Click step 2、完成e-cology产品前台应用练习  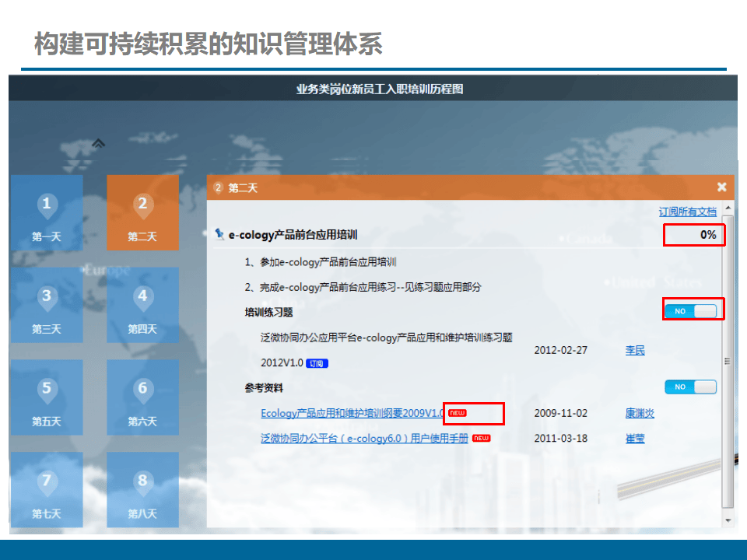363,287
